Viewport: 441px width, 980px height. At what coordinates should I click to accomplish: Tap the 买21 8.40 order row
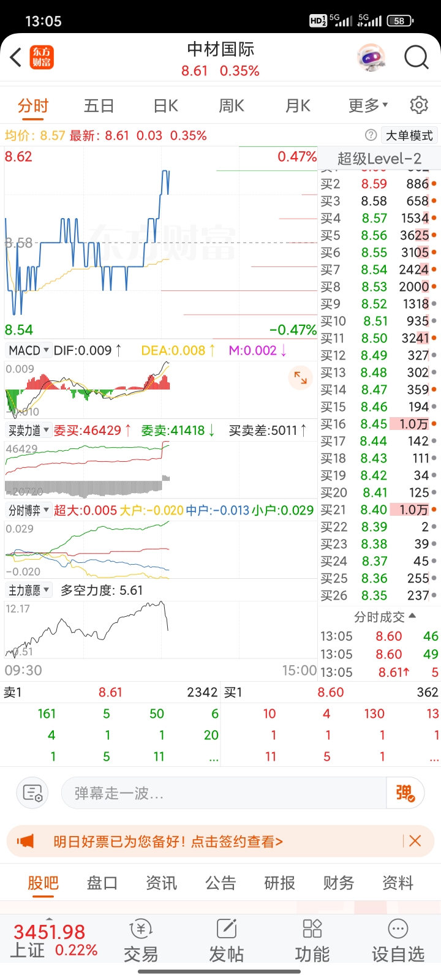point(379,510)
